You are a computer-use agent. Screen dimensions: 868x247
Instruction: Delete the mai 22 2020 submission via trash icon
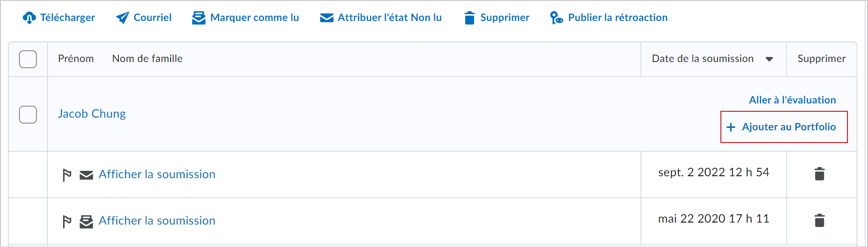(x=820, y=220)
